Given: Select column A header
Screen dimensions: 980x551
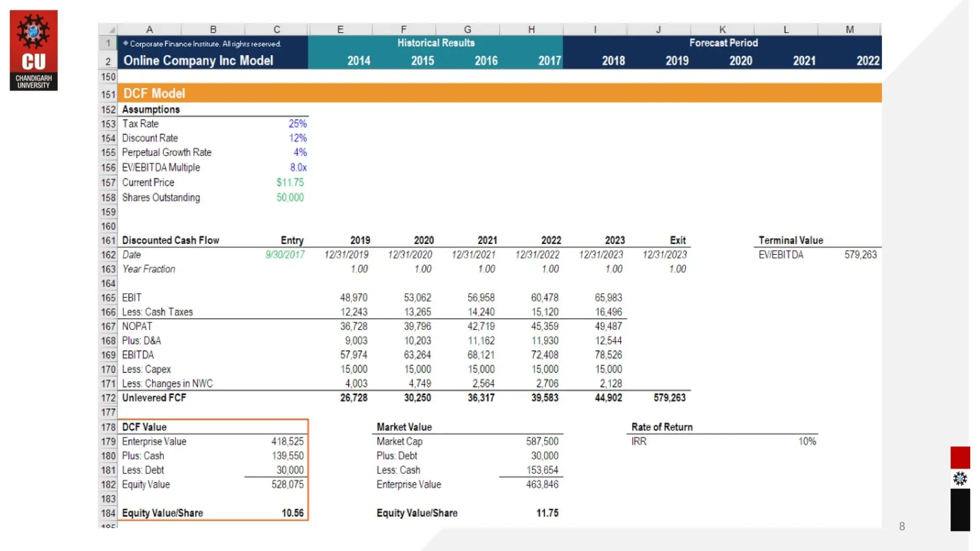Looking at the screenshot, I should (149, 30).
